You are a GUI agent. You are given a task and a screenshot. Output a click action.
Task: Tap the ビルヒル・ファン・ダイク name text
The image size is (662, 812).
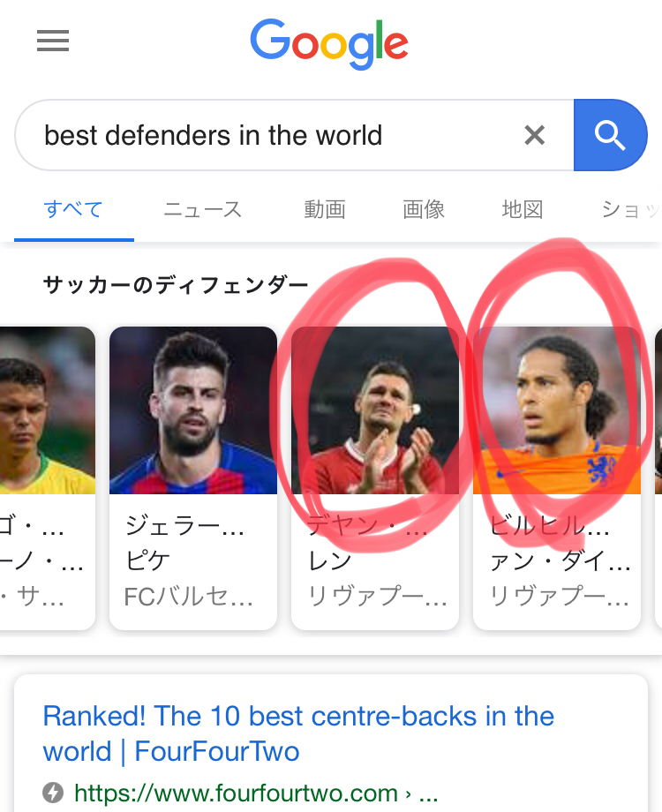point(558,544)
